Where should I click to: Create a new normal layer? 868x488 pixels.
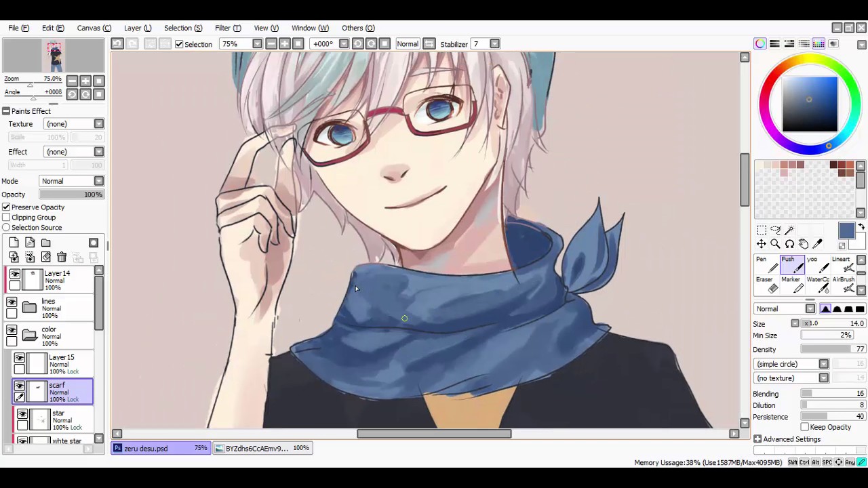pyautogui.click(x=14, y=243)
